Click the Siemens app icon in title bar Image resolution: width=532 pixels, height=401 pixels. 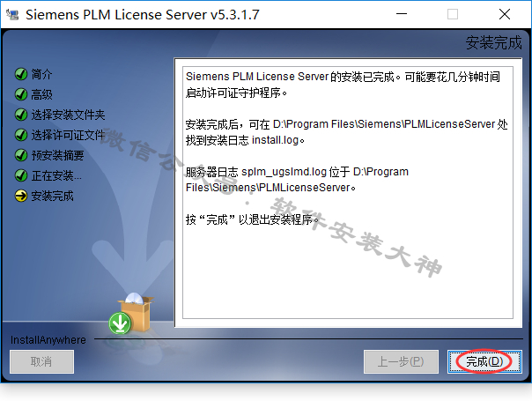(12, 15)
